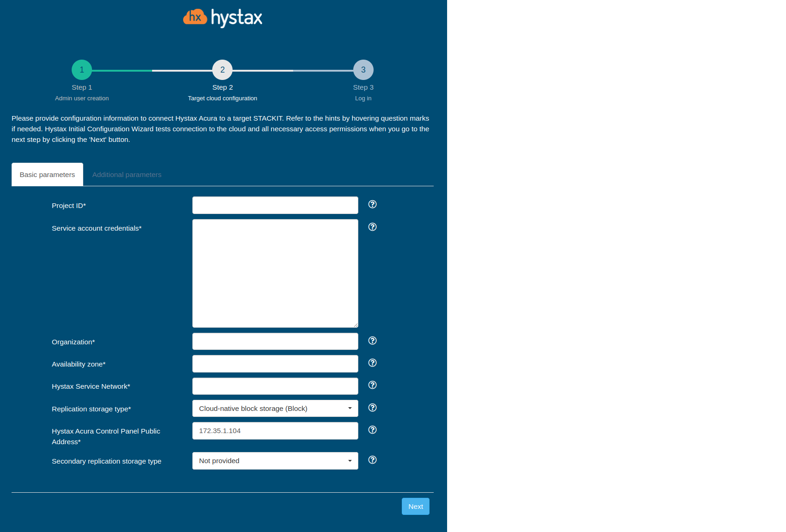Click 'Secondary replication storage type' label

[x=107, y=461]
